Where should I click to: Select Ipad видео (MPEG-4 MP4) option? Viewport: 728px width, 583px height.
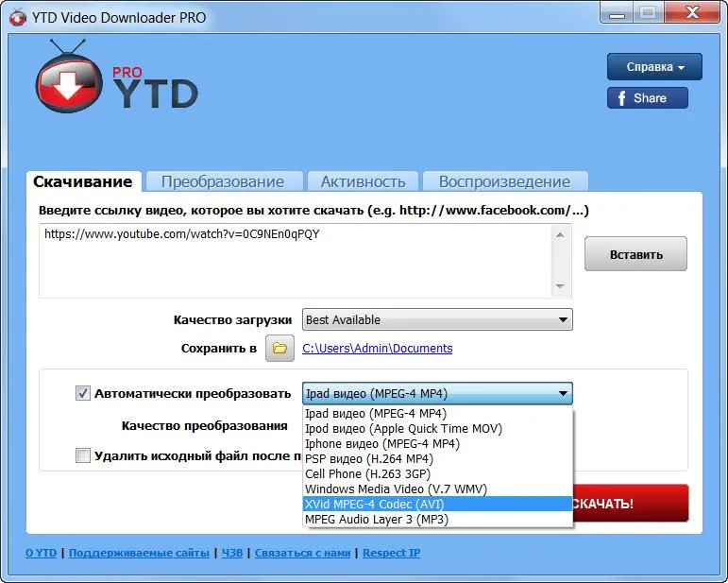coord(437,414)
